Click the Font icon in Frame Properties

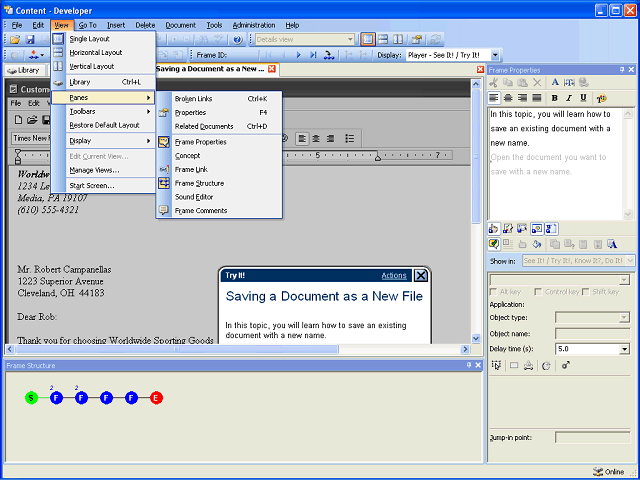pyautogui.click(x=555, y=83)
